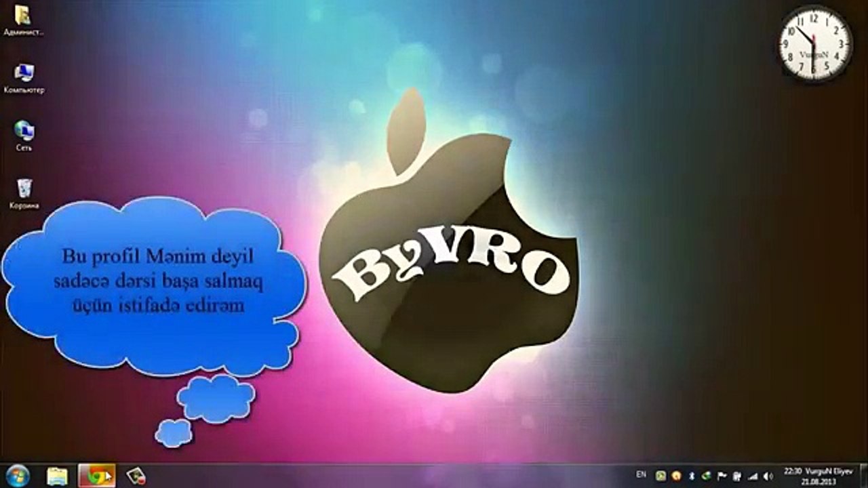Open the network signal tray icon
The height and width of the screenshot is (488, 868).
pos(752,476)
